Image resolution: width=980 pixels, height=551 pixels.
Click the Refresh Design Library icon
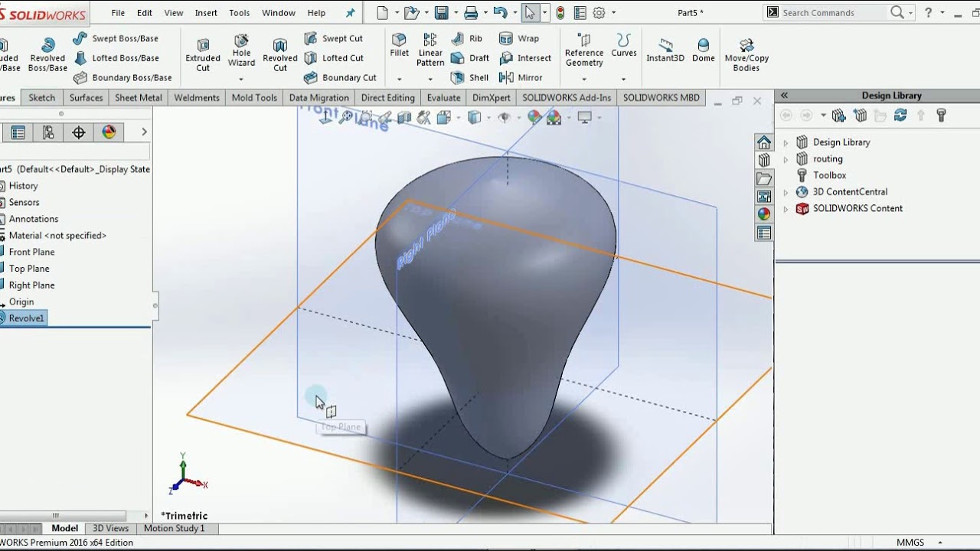900,116
